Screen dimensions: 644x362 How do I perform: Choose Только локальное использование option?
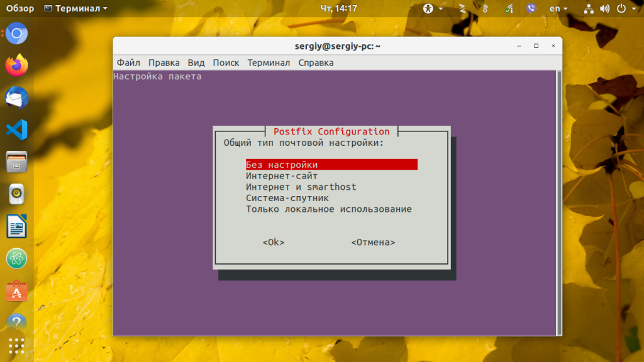pos(328,209)
